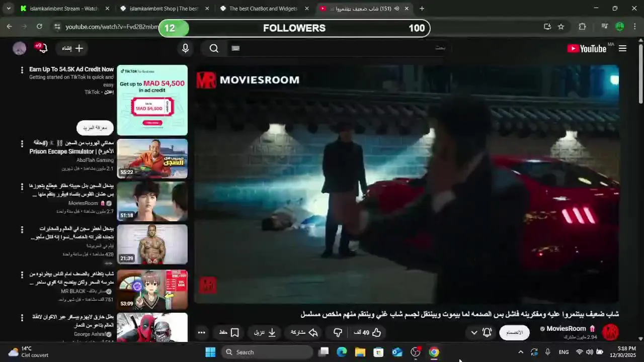Open the Chrome extensions puzzle icon

coord(582,27)
